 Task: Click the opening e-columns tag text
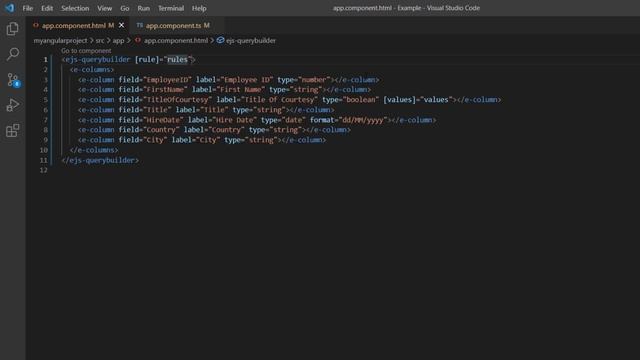pyautogui.click(x=92, y=69)
